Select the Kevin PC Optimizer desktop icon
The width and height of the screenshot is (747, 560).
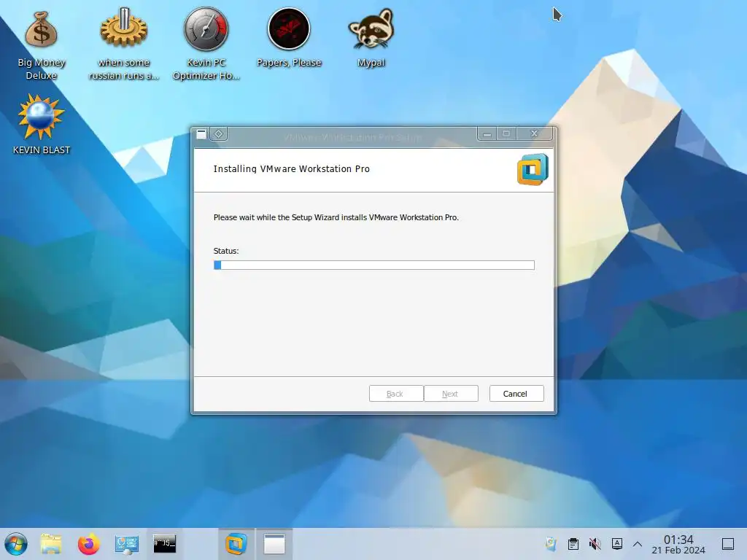point(206,45)
